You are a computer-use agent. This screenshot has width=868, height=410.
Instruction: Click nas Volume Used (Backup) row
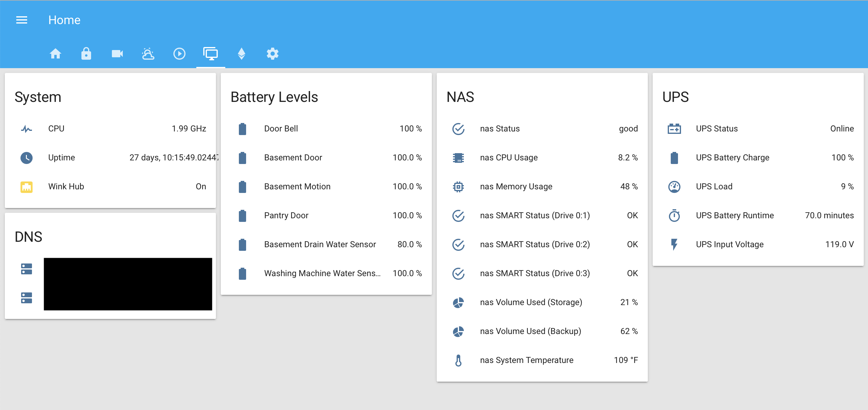pos(531,332)
